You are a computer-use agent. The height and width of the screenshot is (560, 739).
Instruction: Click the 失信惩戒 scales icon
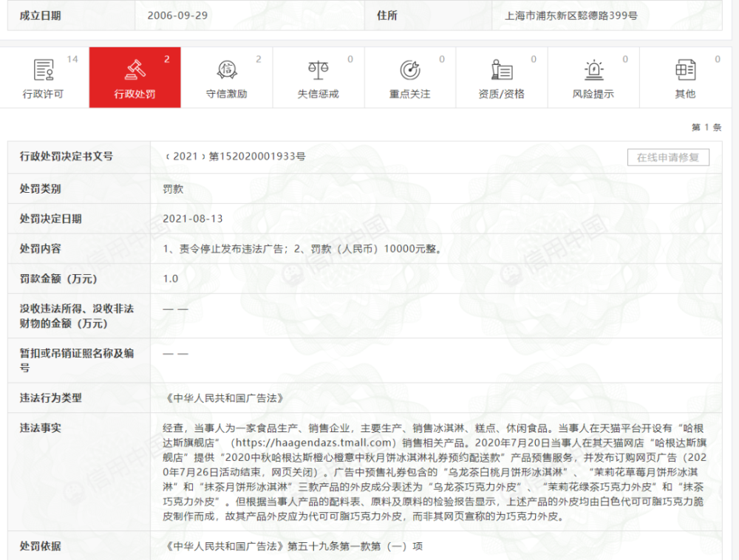[318, 70]
